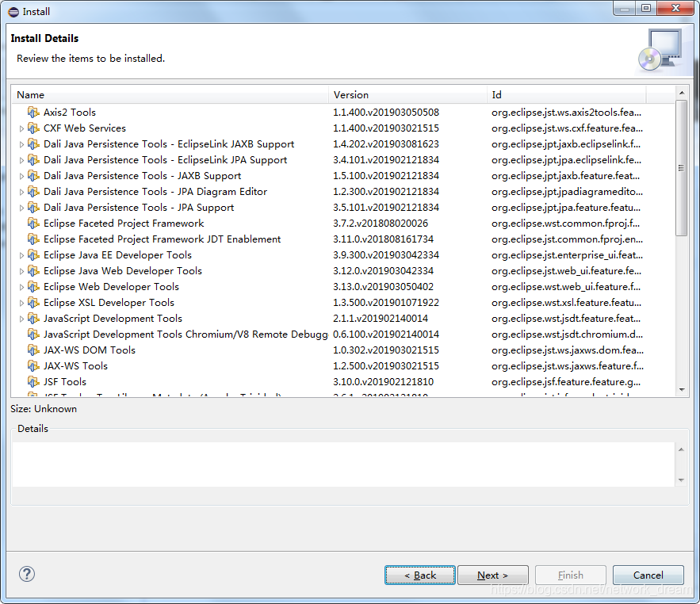Click the Eclipse Faceted Project Framework icon
Screen dimensions: 700x604
coord(33,224)
